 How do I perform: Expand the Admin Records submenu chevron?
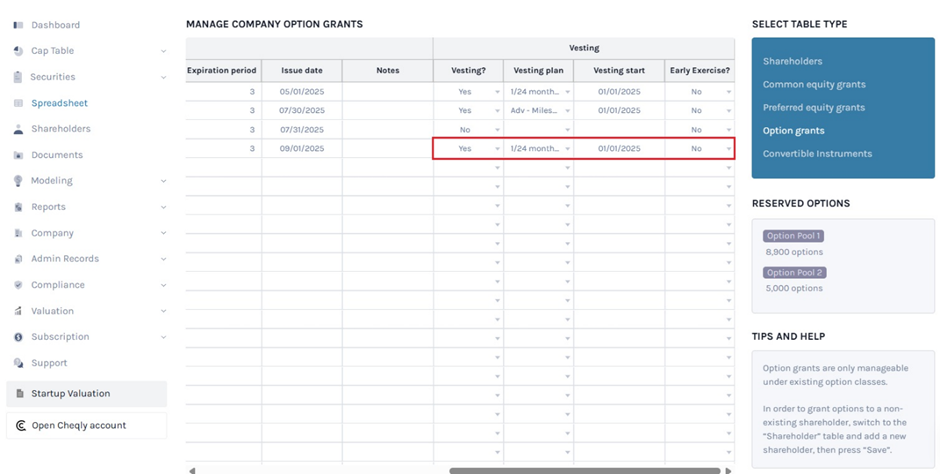pos(163,259)
